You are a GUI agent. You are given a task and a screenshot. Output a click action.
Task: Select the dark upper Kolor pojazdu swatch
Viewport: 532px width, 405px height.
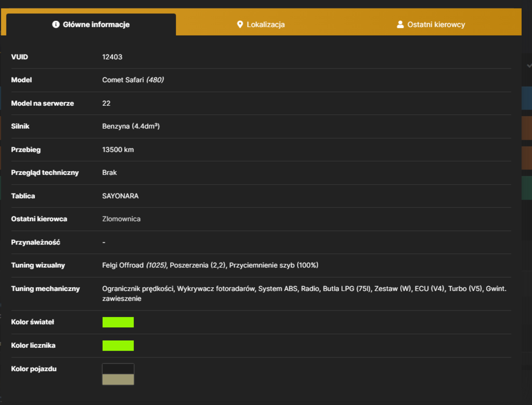(118, 369)
